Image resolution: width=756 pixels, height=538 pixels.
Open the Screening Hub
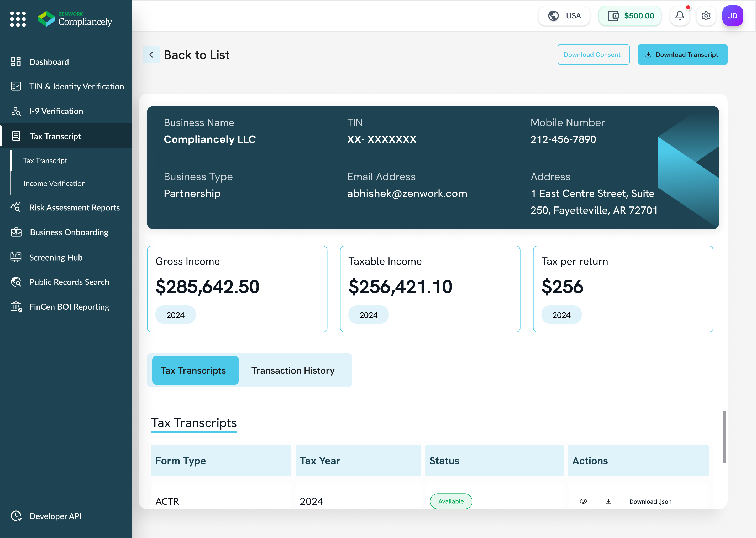coord(56,257)
